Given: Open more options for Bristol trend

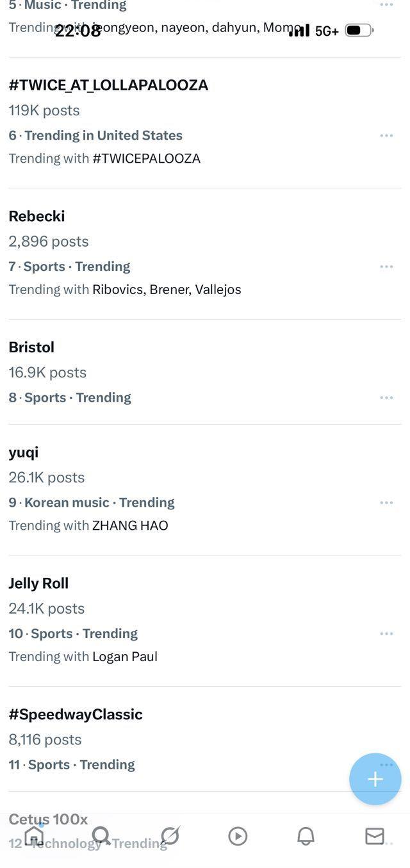Looking at the screenshot, I should 386,398.
